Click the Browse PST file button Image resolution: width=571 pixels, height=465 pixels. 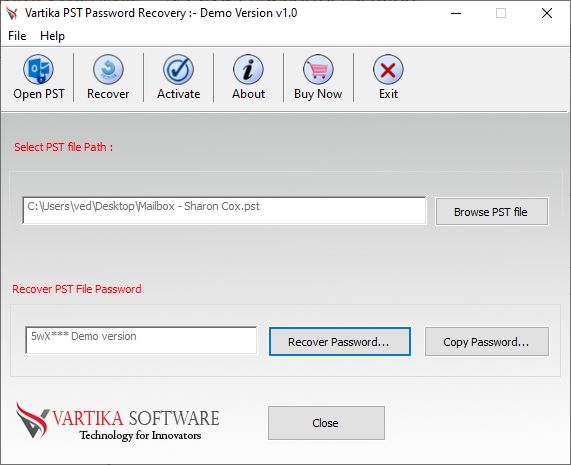[492, 212]
